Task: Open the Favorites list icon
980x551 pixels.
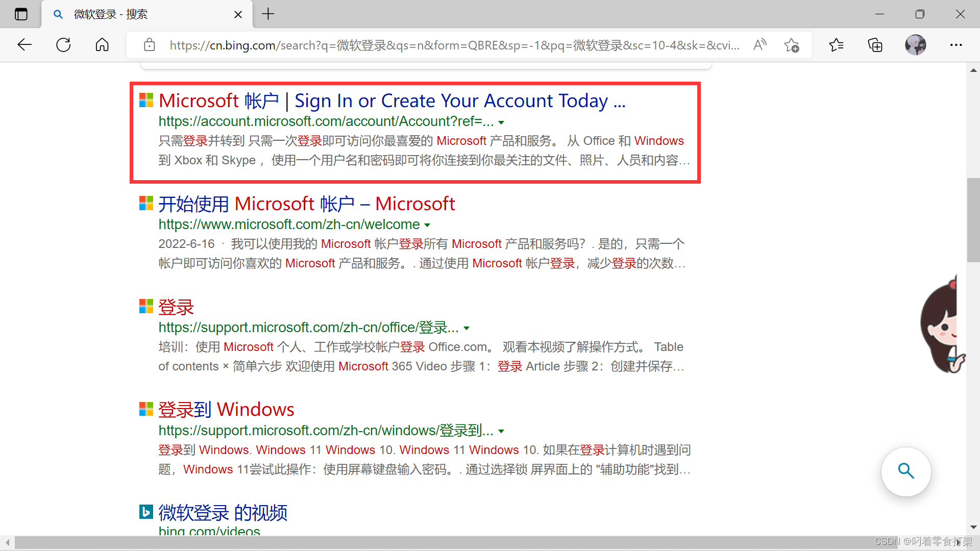Action: pos(836,45)
